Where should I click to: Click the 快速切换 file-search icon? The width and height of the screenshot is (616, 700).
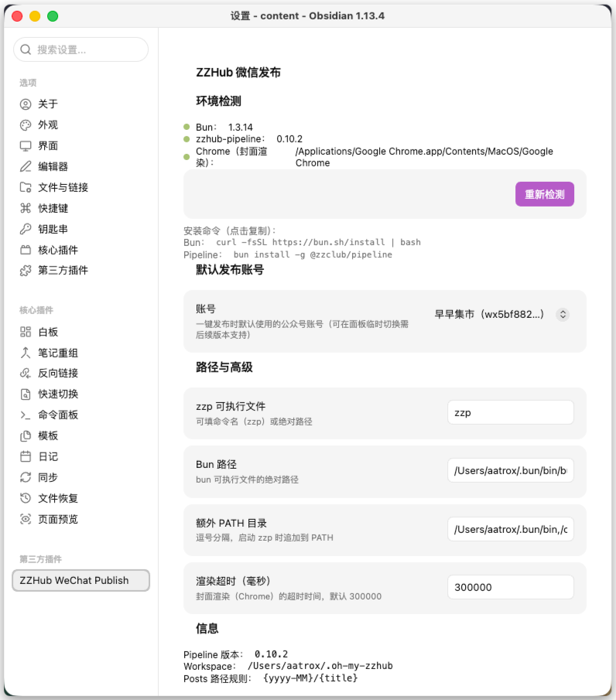tap(26, 394)
